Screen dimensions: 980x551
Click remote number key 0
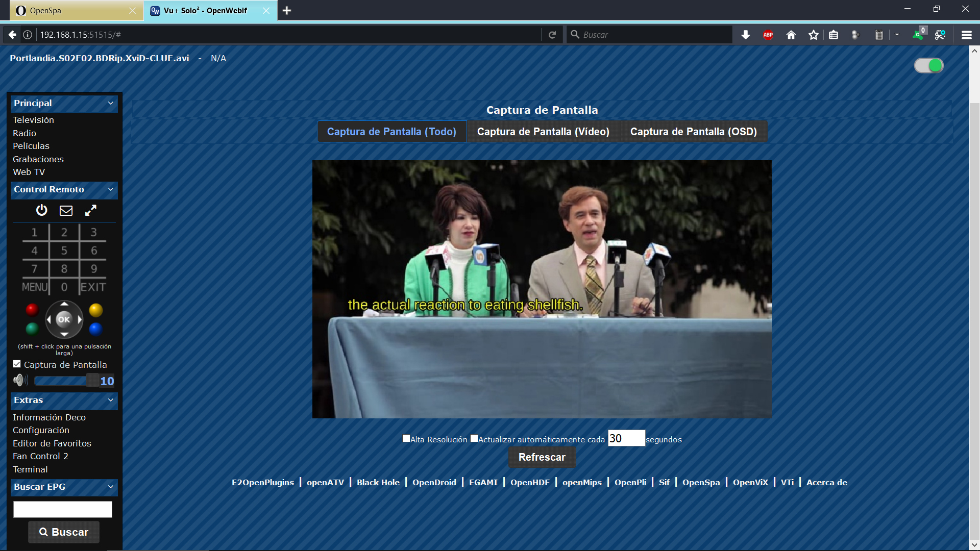pyautogui.click(x=64, y=287)
